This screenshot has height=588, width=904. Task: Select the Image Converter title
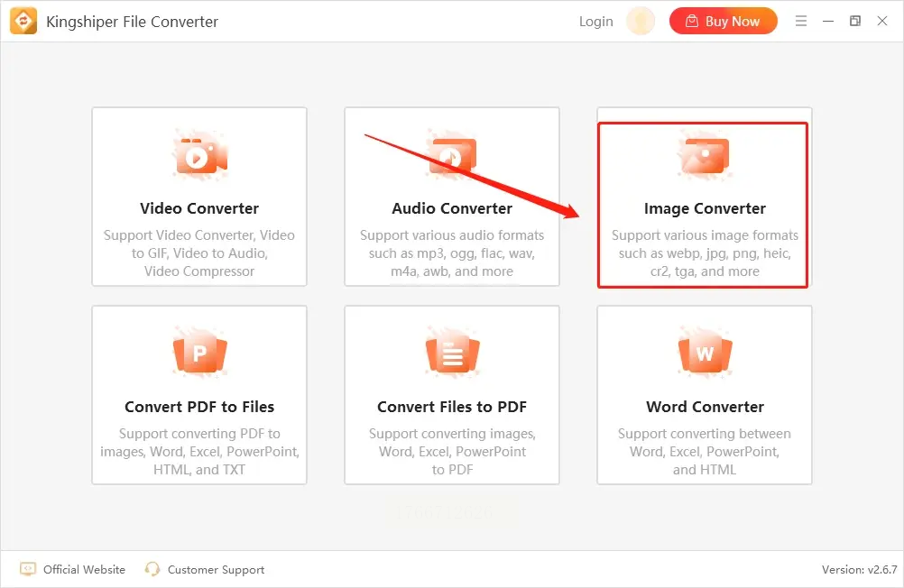pos(705,208)
